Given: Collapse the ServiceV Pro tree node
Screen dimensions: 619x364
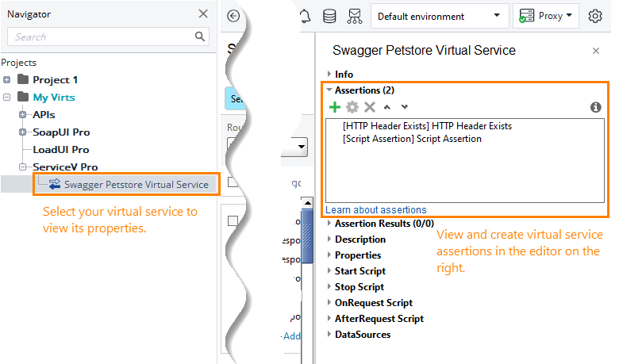Looking at the screenshot, I should (23, 167).
